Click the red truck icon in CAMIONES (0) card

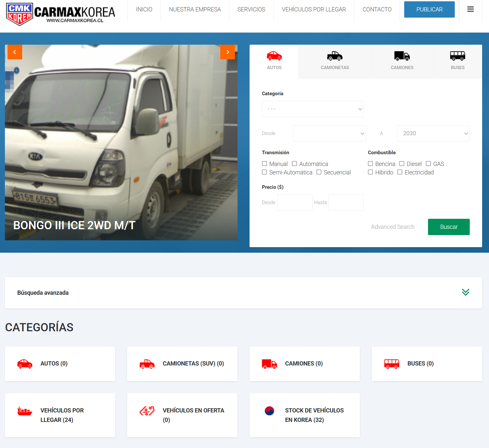[269, 364]
